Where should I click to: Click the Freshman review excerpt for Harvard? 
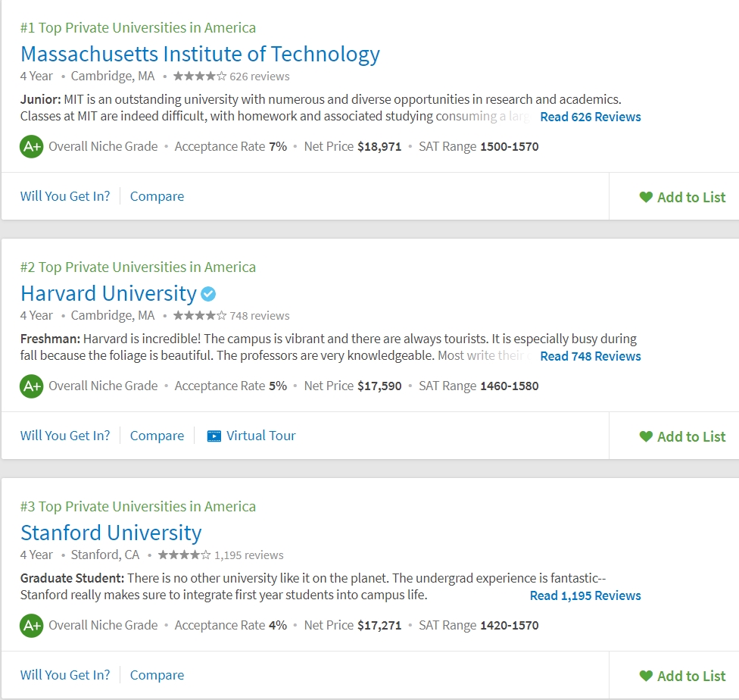point(329,347)
